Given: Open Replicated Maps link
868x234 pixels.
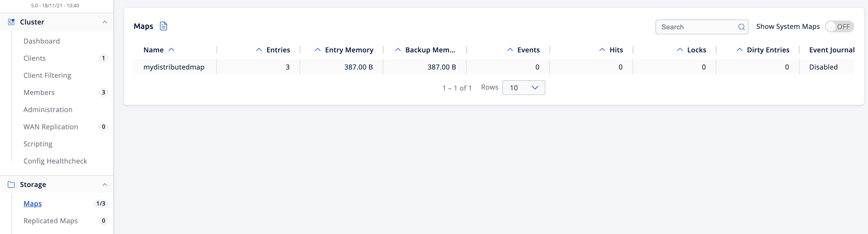Looking at the screenshot, I should point(50,221).
